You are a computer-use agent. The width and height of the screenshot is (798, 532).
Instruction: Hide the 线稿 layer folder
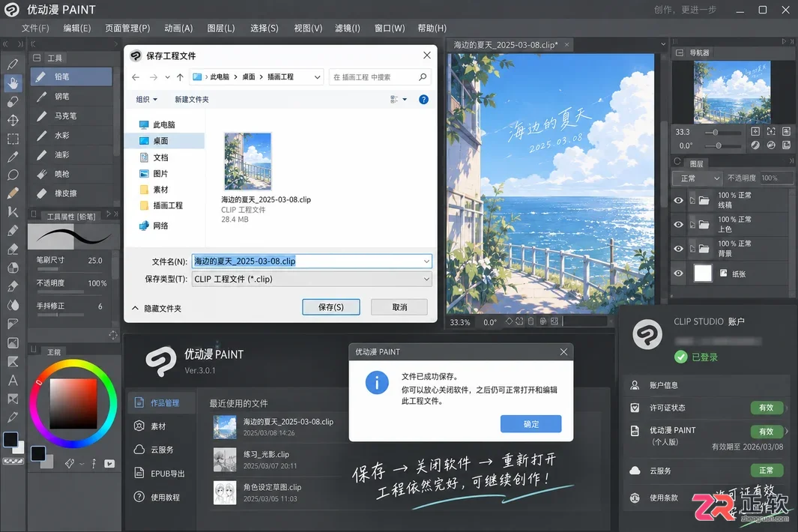678,200
